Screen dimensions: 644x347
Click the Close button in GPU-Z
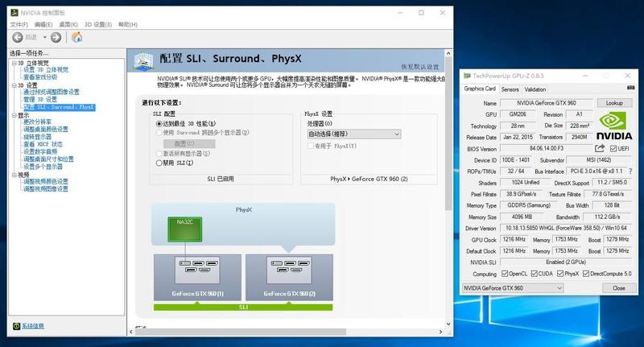(618, 288)
